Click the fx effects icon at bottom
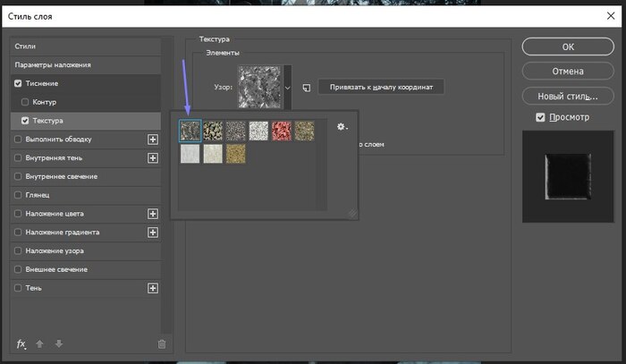Screen dimensions: 626x364 pos(21,343)
